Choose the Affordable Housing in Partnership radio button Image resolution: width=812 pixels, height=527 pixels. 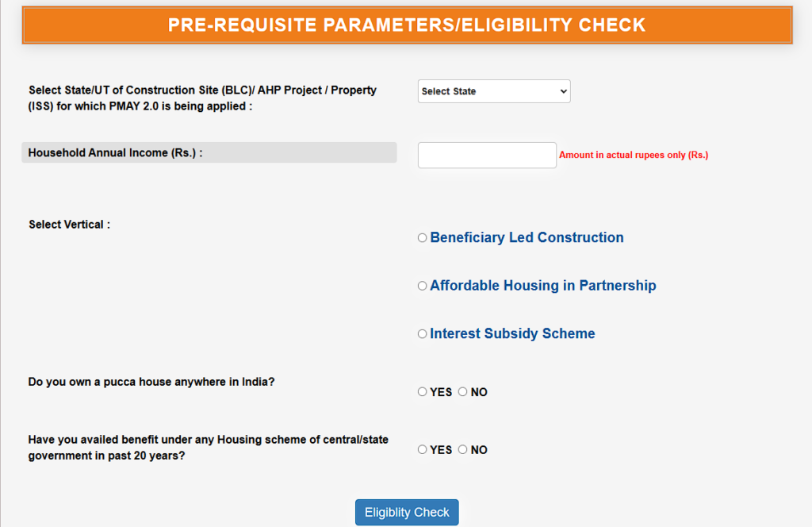click(422, 286)
